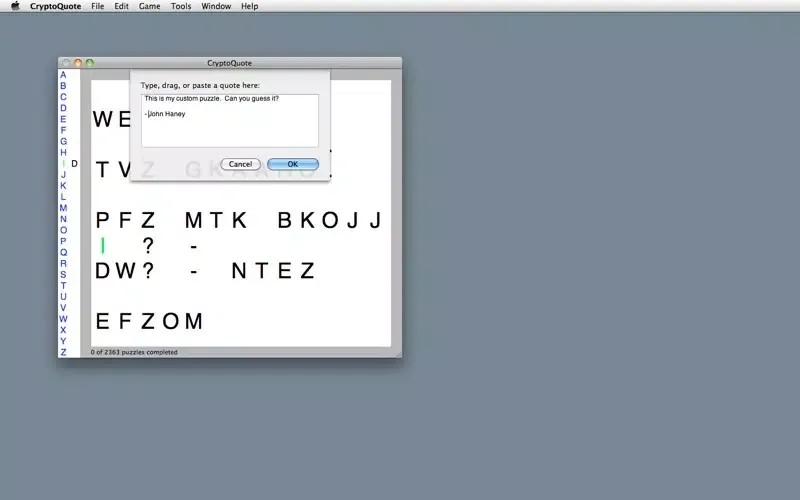The width and height of the screenshot is (800, 500).
Task: Open the CryptoQuote application menu
Action: click(x=55, y=6)
